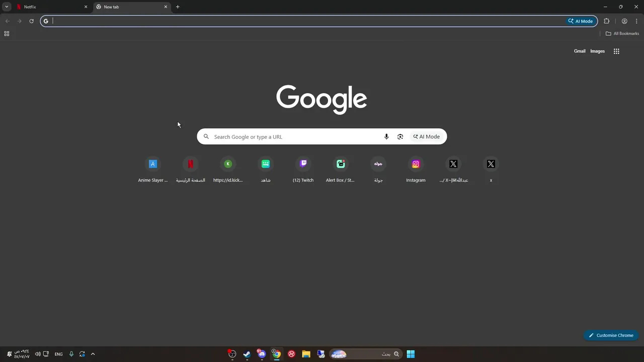Screen dimensions: 644x362
Task: Click the microphone icon in system tray
Action: click(x=71, y=354)
